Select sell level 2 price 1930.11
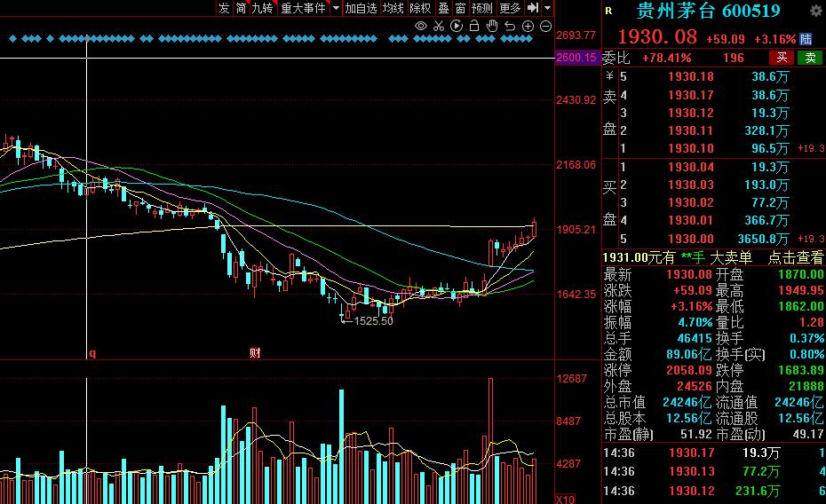Viewport: 826px width, 504px height. pyautogui.click(x=691, y=130)
